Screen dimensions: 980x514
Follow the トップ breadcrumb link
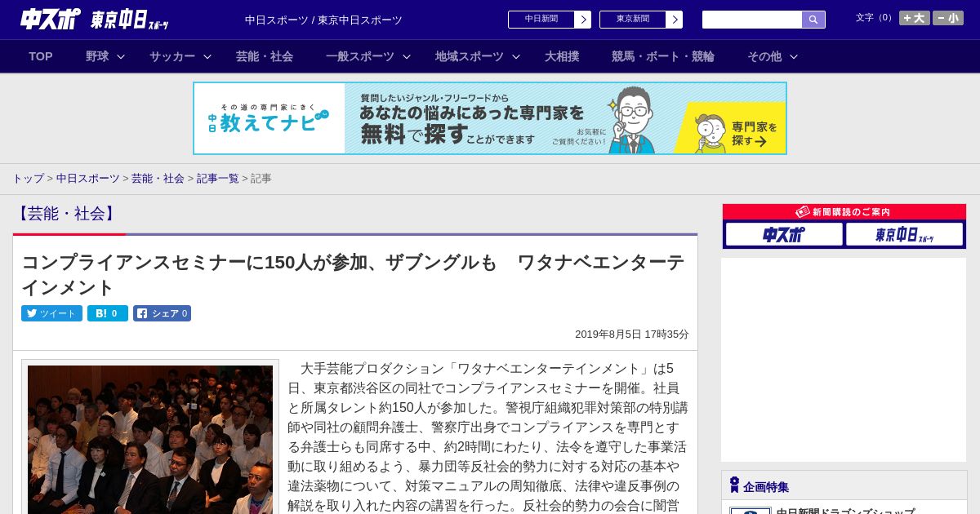(28, 179)
